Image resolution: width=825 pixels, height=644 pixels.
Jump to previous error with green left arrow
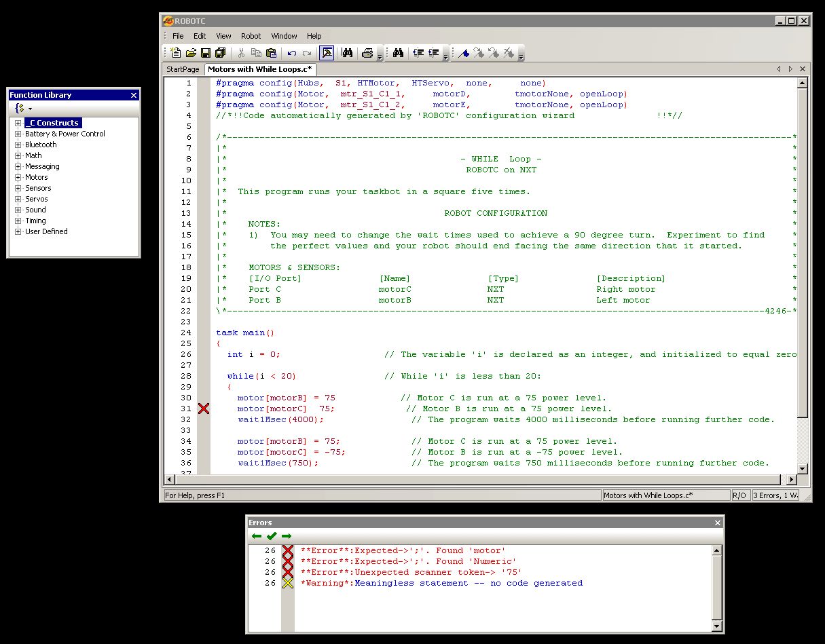[x=257, y=535]
